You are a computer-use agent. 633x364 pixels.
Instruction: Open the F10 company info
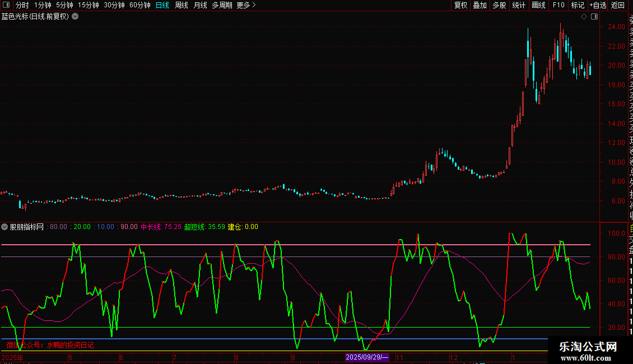pos(558,5)
